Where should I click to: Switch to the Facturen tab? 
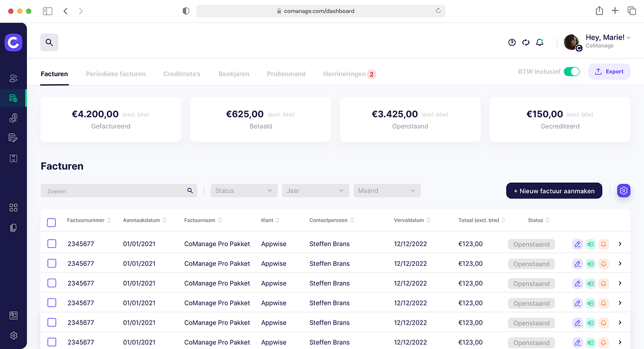coord(54,74)
